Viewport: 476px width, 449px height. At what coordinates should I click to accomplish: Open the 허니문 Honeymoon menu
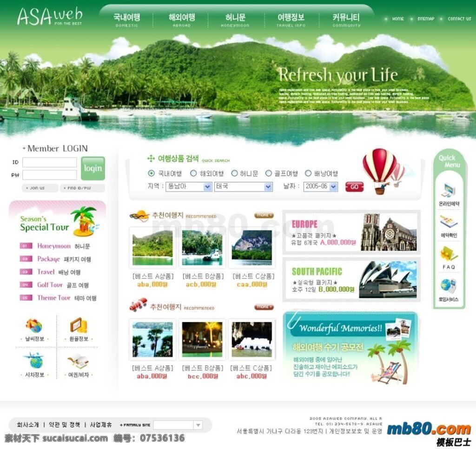(235, 20)
